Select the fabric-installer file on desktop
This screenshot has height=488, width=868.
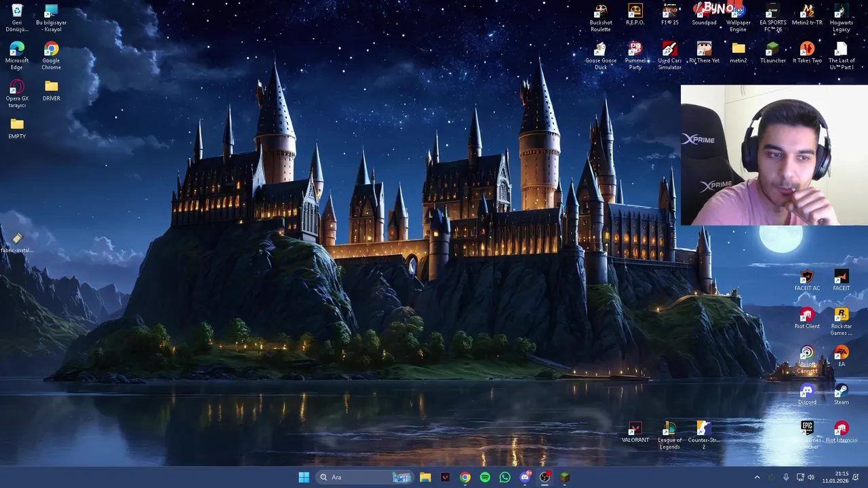(17, 243)
